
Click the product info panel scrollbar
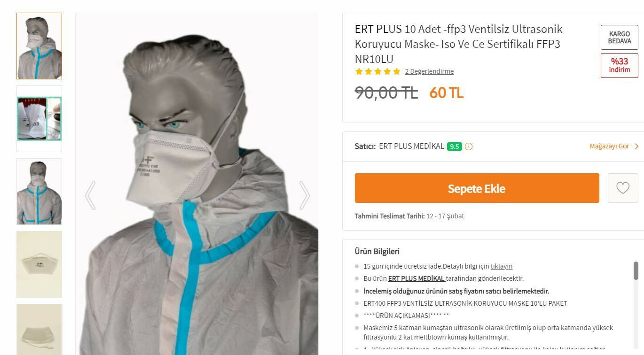click(x=636, y=271)
